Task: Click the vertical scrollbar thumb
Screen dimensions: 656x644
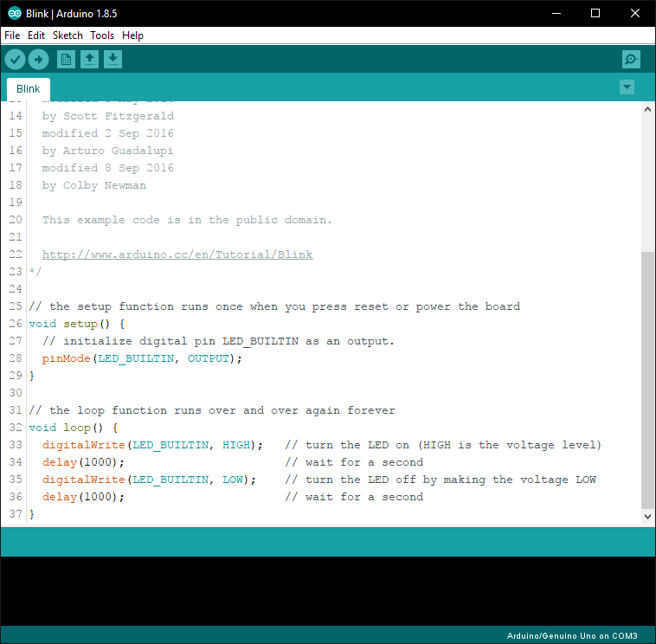Action: pos(647,381)
